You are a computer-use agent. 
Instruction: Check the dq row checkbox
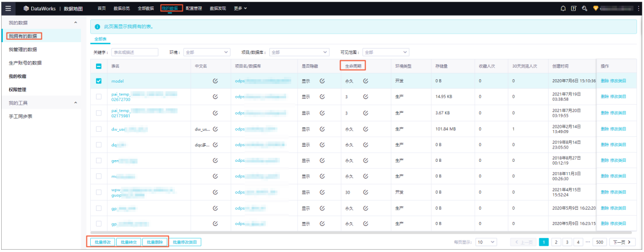click(99, 144)
